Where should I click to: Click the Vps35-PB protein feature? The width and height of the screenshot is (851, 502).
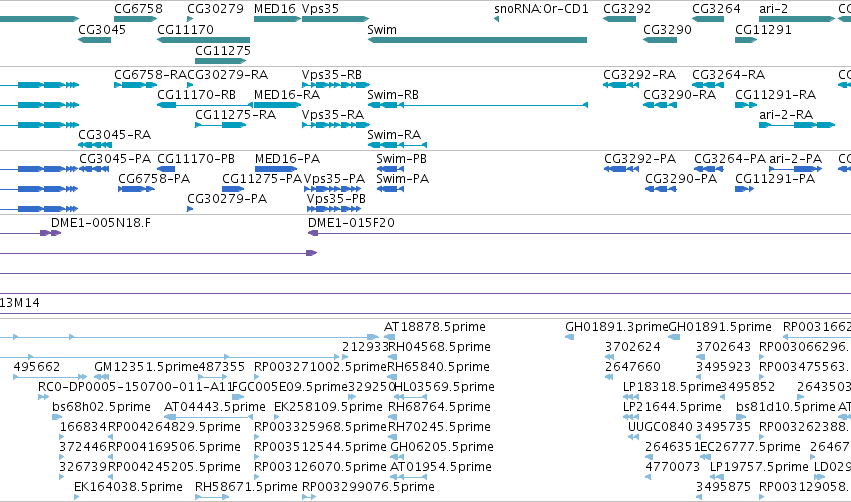tap(334, 209)
